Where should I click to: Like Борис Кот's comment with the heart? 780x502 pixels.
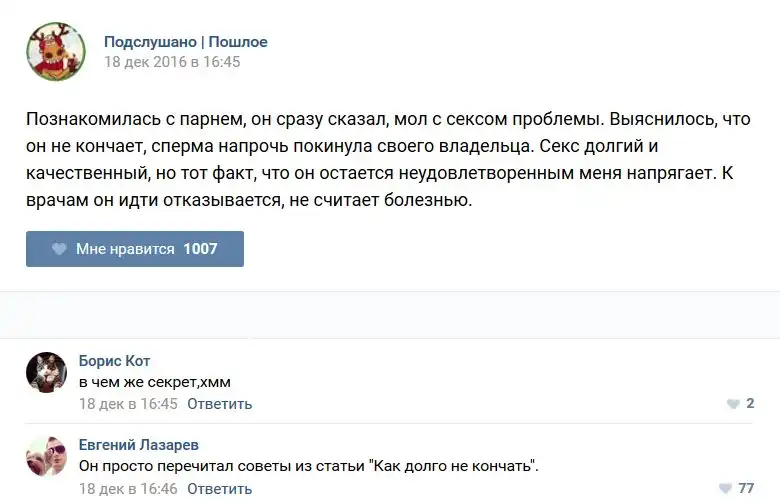point(733,404)
